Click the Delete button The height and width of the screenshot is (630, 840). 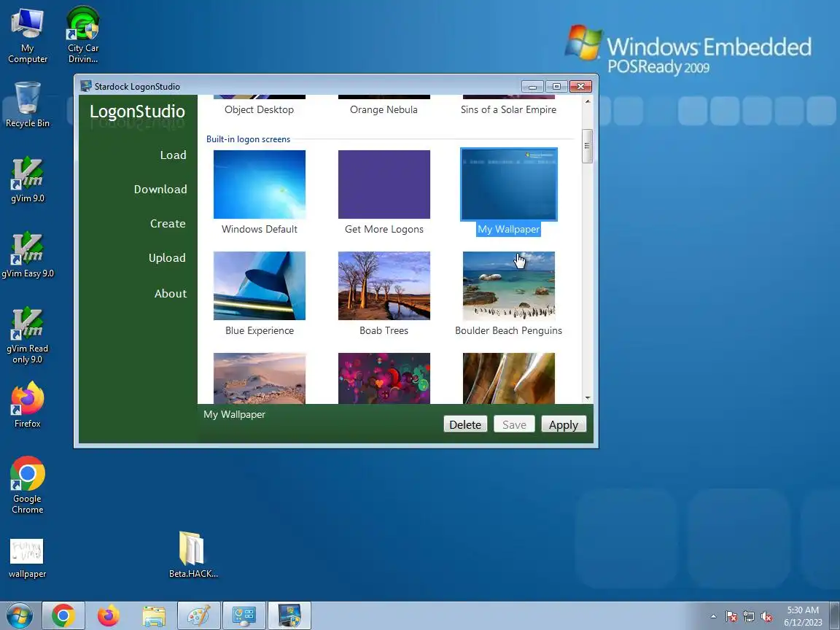point(465,424)
